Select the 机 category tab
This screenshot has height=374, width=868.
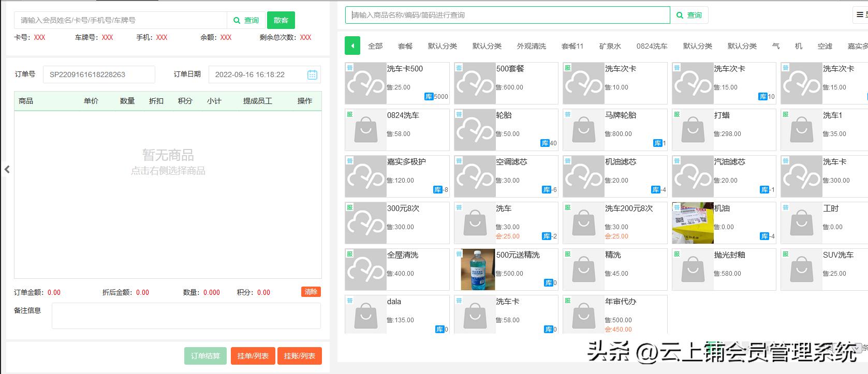(x=799, y=46)
